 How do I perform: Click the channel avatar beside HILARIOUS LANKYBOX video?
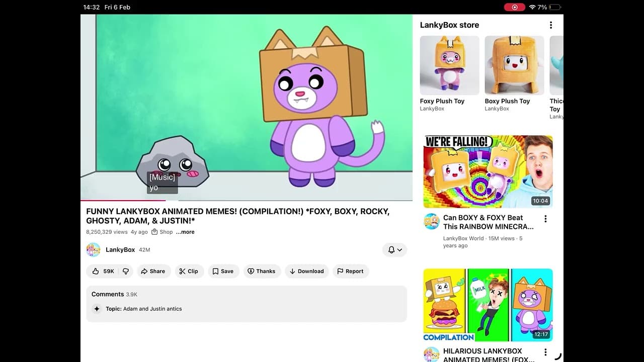tap(431, 354)
